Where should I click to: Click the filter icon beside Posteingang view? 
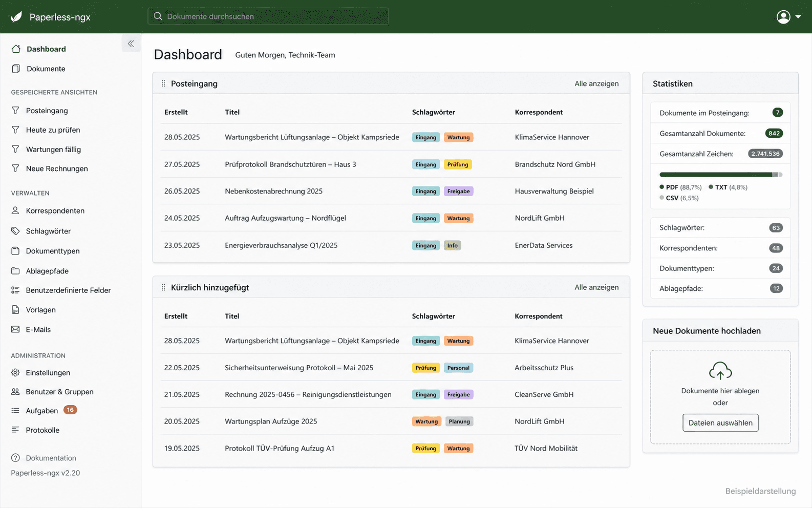pyautogui.click(x=15, y=111)
